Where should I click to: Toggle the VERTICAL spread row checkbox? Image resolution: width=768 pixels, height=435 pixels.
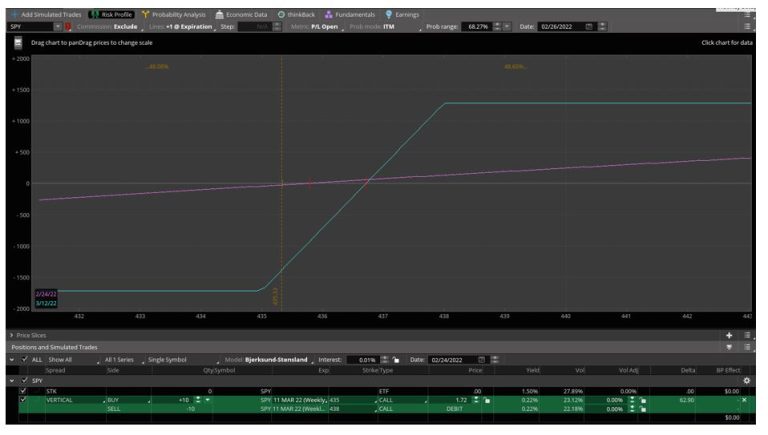23,400
